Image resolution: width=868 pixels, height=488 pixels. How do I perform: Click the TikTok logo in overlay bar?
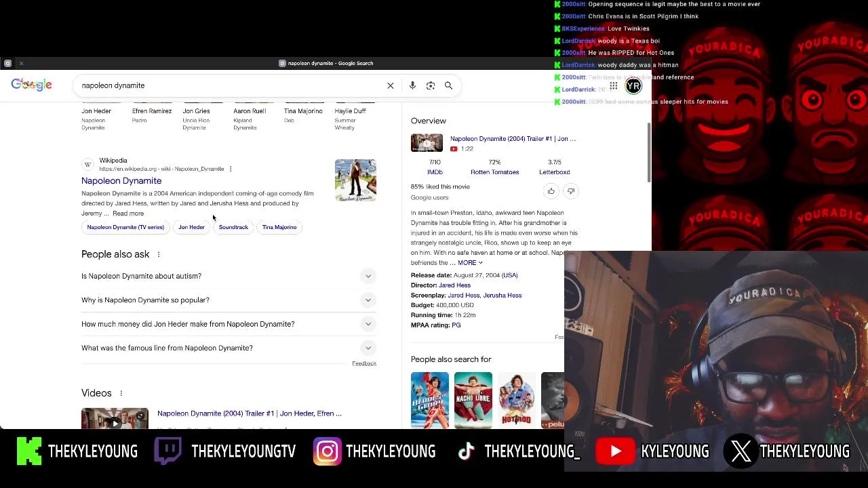click(466, 451)
